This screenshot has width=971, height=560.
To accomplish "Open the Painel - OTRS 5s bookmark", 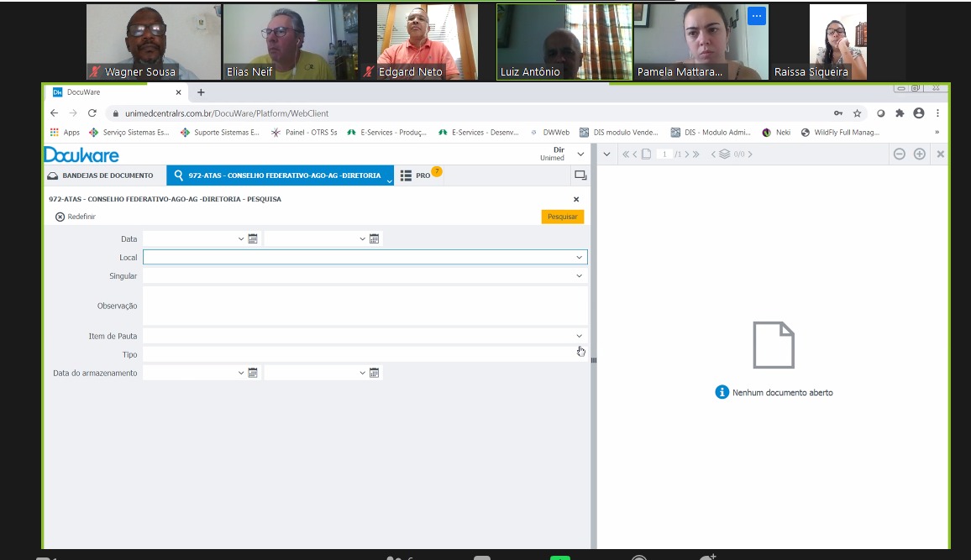I will point(304,133).
